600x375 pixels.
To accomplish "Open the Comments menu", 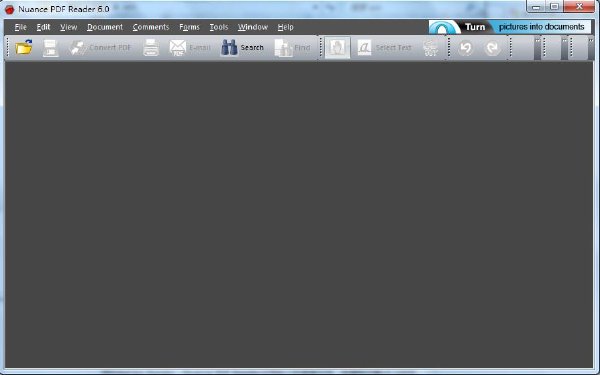I will tap(151, 27).
